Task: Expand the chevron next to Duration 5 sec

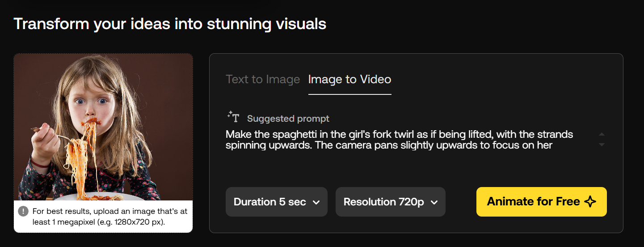Action: pyautogui.click(x=316, y=202)
